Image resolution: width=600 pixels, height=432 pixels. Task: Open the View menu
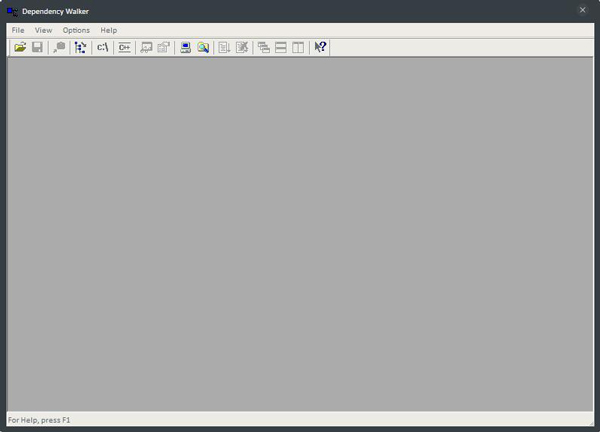[x=44, y=30]
